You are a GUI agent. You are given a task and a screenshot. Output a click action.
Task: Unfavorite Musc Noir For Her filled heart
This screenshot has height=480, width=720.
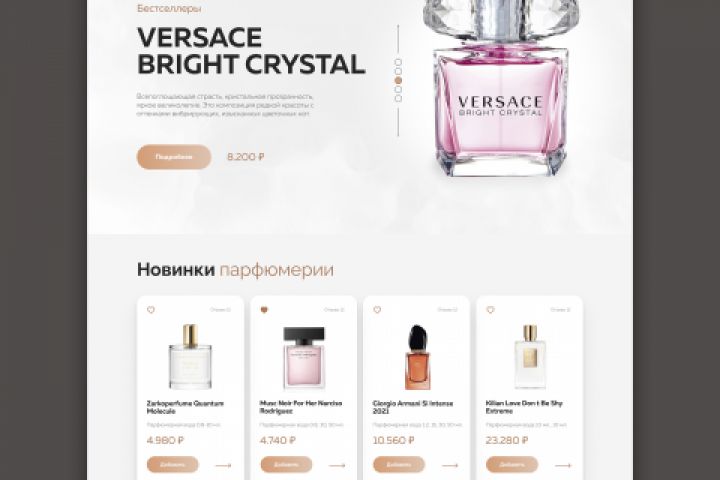(264, 310)
